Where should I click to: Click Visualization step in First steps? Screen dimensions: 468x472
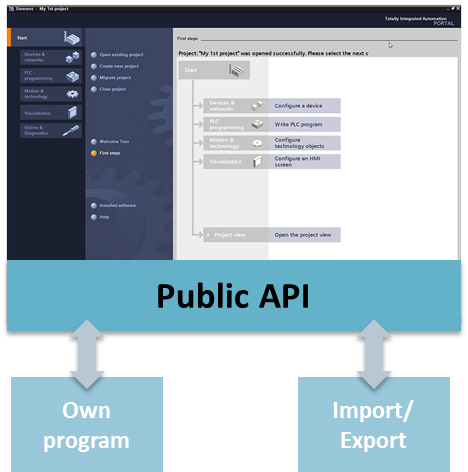pyautogui.click(x=236, y=162)
